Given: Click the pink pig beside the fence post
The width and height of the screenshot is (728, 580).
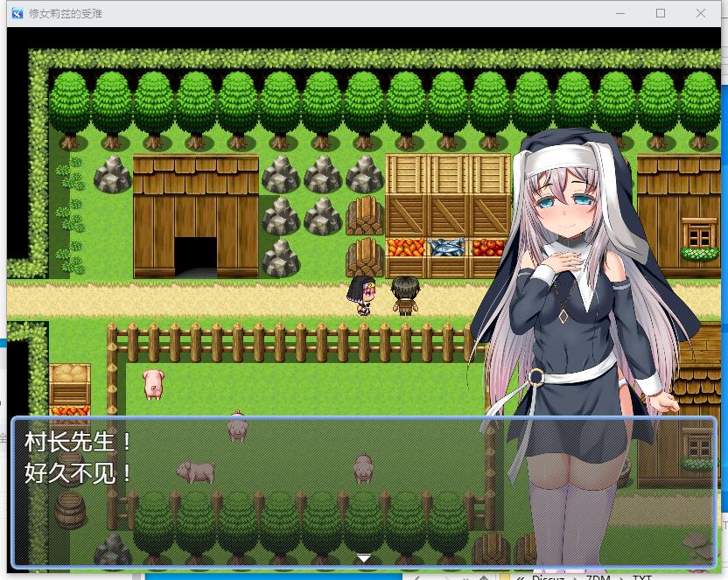Looking at the screenshot, I should [153, 383].
